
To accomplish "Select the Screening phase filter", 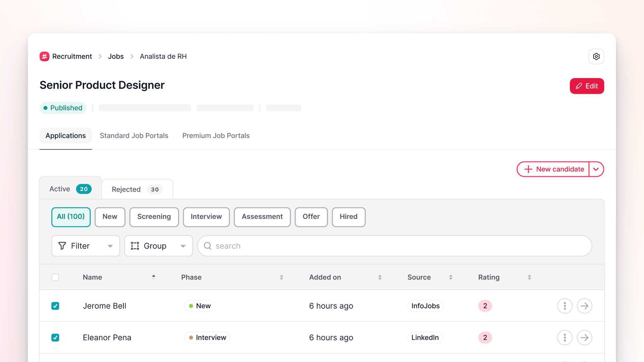I will (154, 217).
